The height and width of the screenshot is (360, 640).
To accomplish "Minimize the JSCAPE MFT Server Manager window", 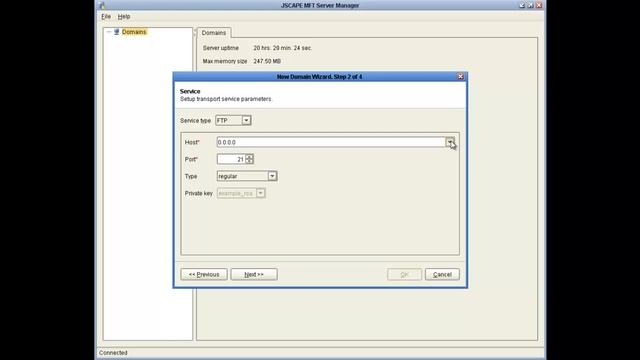I will (x=522, y=5).
